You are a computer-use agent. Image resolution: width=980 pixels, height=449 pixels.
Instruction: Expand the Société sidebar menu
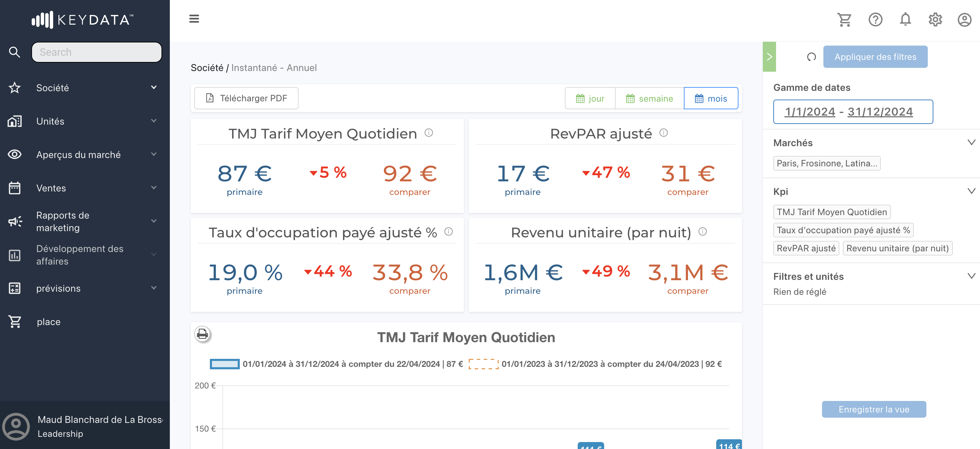click(x=154, y=87)
